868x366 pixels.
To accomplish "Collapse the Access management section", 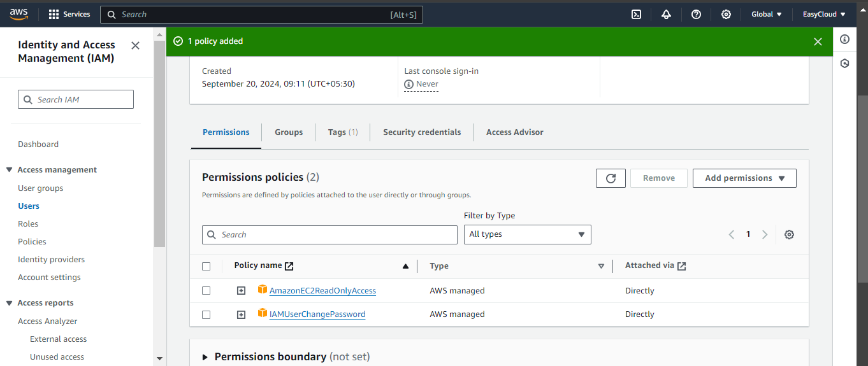I will pos(9,170).
